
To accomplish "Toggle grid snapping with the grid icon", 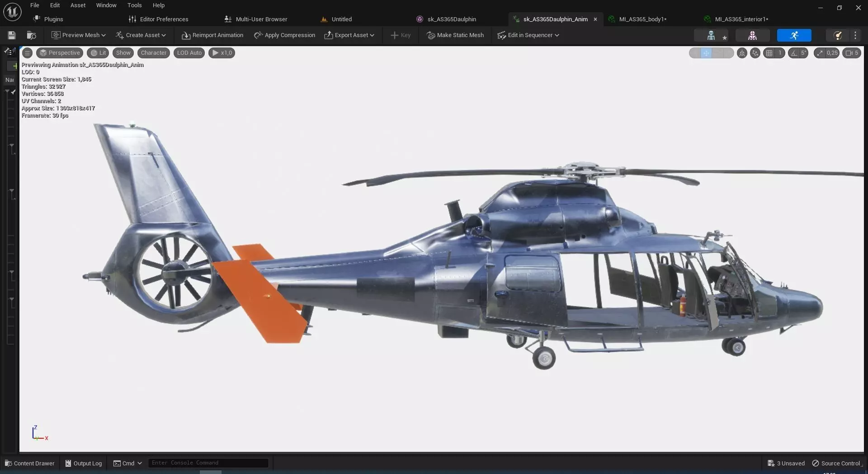I will tap(769, 53).
